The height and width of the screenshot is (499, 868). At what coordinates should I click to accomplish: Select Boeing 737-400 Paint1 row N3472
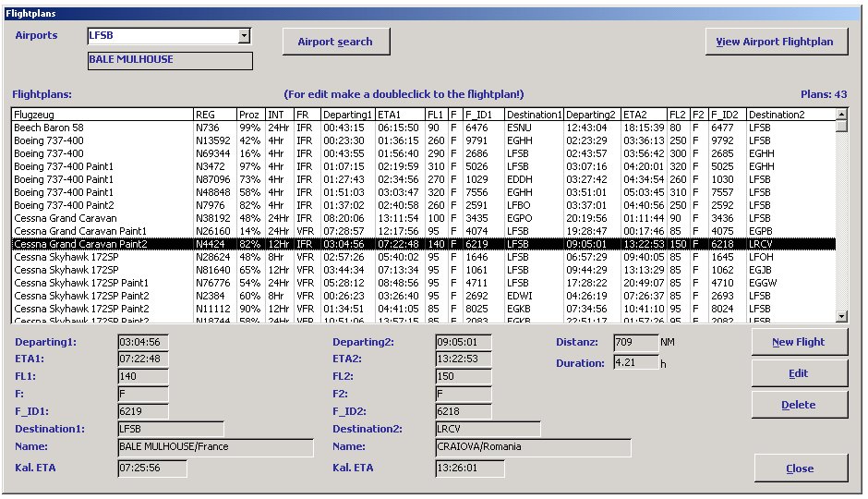point(424,166)
